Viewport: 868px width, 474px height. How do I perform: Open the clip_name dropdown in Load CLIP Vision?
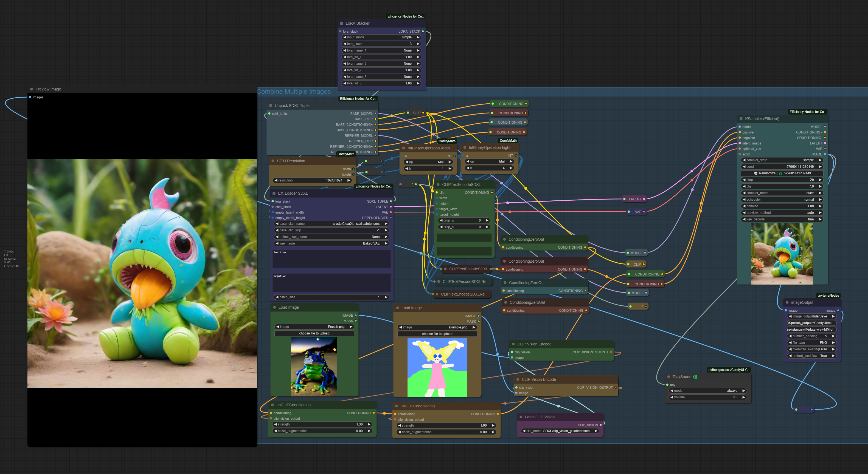(560, 431)
